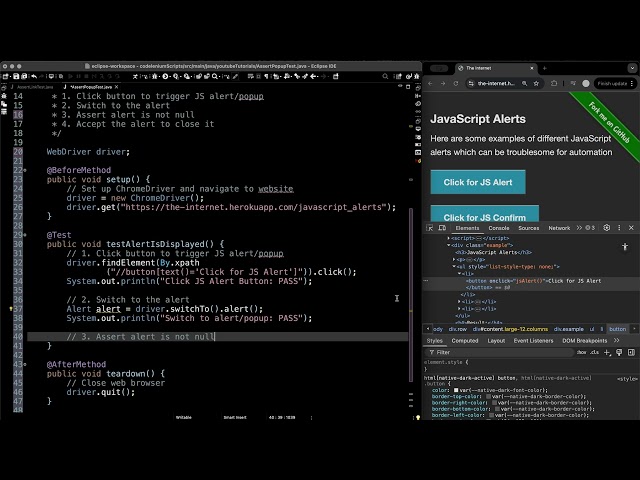
Task: Click the Chrome address bar URL
Action: click(496, 83)
